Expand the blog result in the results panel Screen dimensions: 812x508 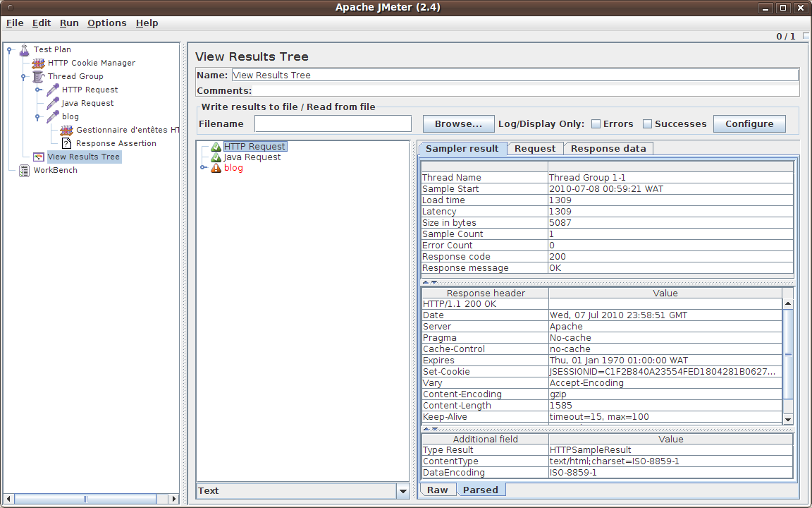coord(202,167)
